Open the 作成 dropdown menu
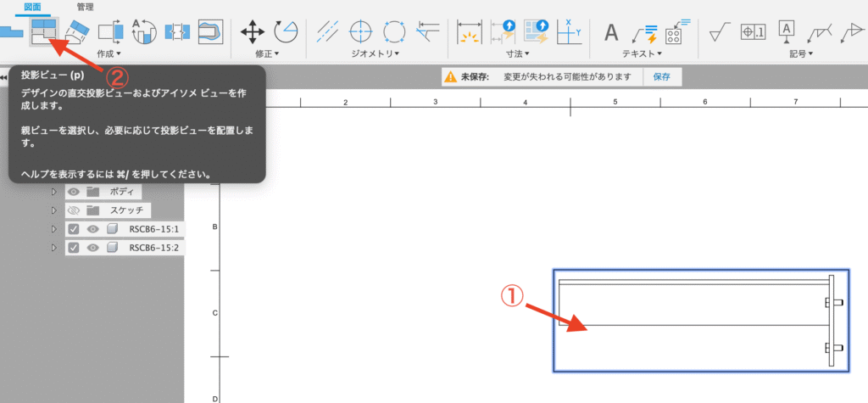Screen dimensions: 868x403 point(108,53)
